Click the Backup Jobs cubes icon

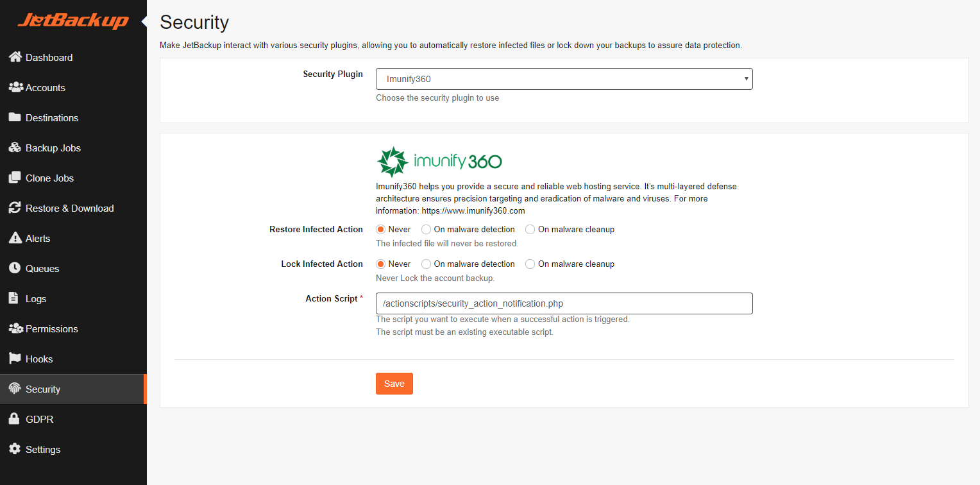click(x=15, y=148)
